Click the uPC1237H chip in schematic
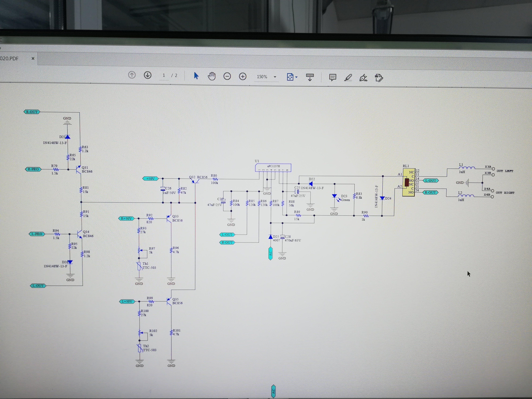 coord(273,167)
